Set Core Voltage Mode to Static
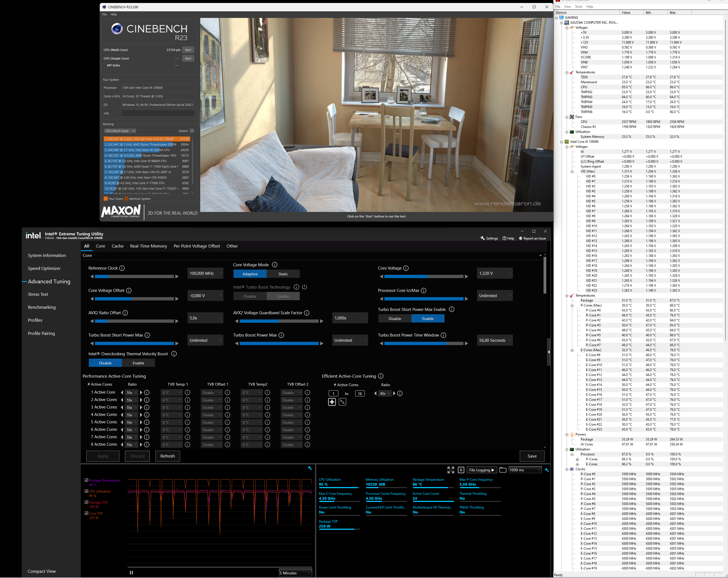The width and height of the screenshot is (728, 578). click(x=283, y=274)
